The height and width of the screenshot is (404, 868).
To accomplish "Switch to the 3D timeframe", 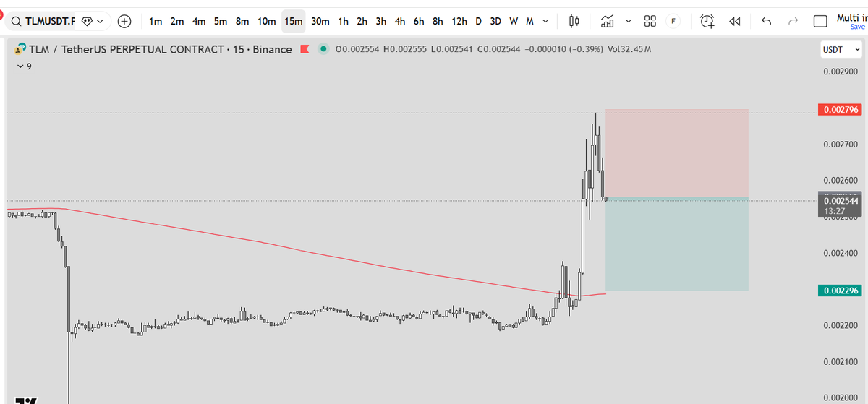I will pyautogui.click(x=495, y=22).
